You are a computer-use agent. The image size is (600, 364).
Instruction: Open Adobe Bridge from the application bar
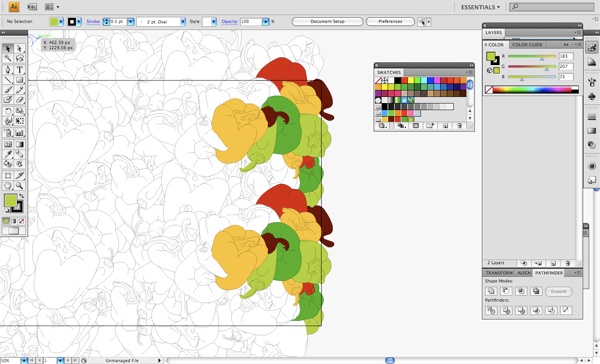click(x=33, y=7)
